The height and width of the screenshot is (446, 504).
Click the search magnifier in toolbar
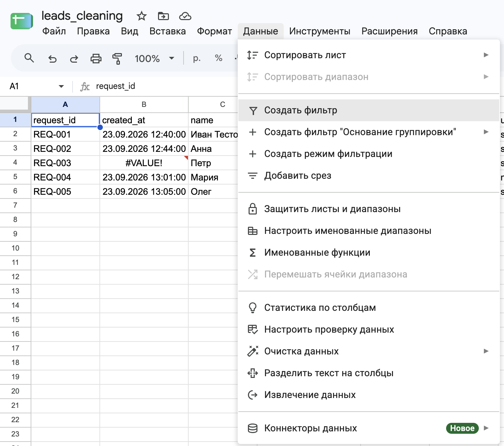tap(29, 58)
